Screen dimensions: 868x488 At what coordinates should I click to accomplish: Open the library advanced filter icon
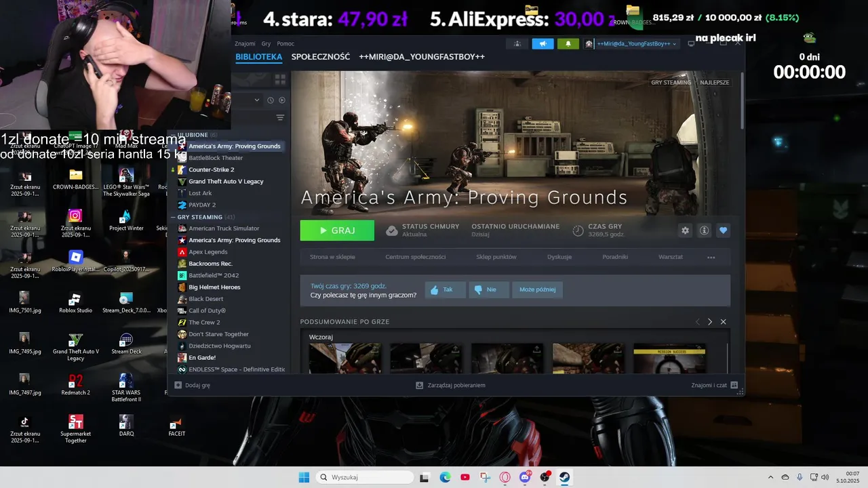click(x=280, y=118)
